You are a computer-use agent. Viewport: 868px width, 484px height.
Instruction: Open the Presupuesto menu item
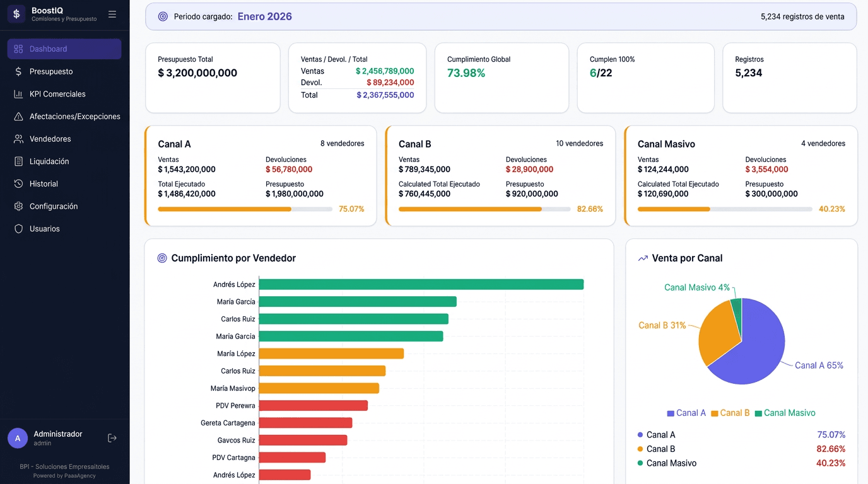[51, 71]
